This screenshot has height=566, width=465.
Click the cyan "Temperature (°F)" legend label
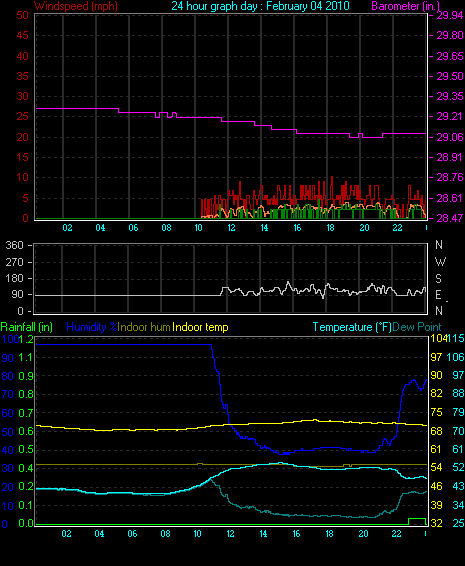click(x=352, y=327)
